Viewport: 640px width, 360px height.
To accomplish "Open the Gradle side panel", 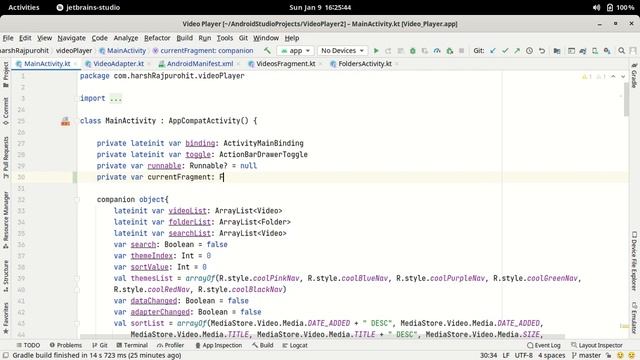I will click(634, 76).
